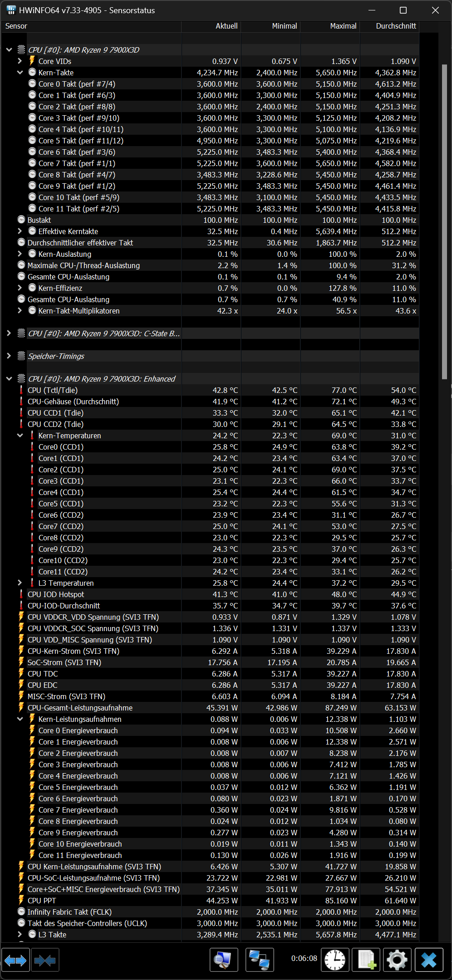This screenshot has width=452, height=980.
Task: Select the CPU-IOD-Durchschnitt row
Action: (x=210, y=605)
